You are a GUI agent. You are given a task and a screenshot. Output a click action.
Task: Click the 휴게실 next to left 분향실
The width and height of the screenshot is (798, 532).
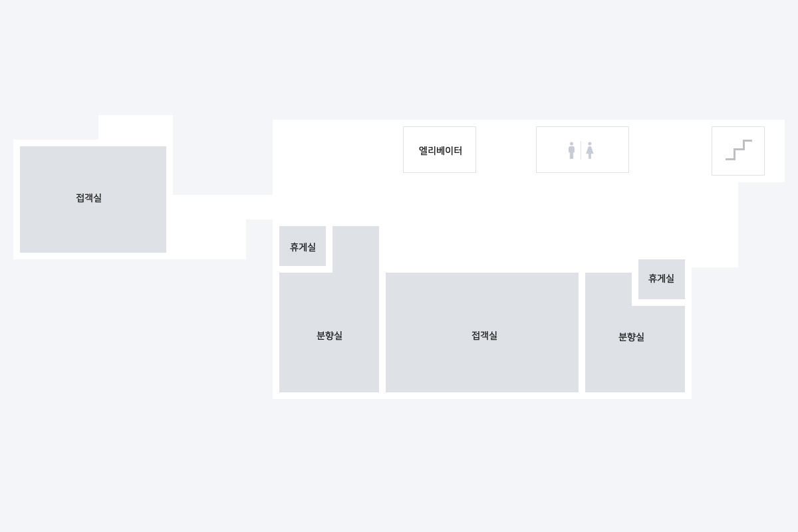click(303, 246)
